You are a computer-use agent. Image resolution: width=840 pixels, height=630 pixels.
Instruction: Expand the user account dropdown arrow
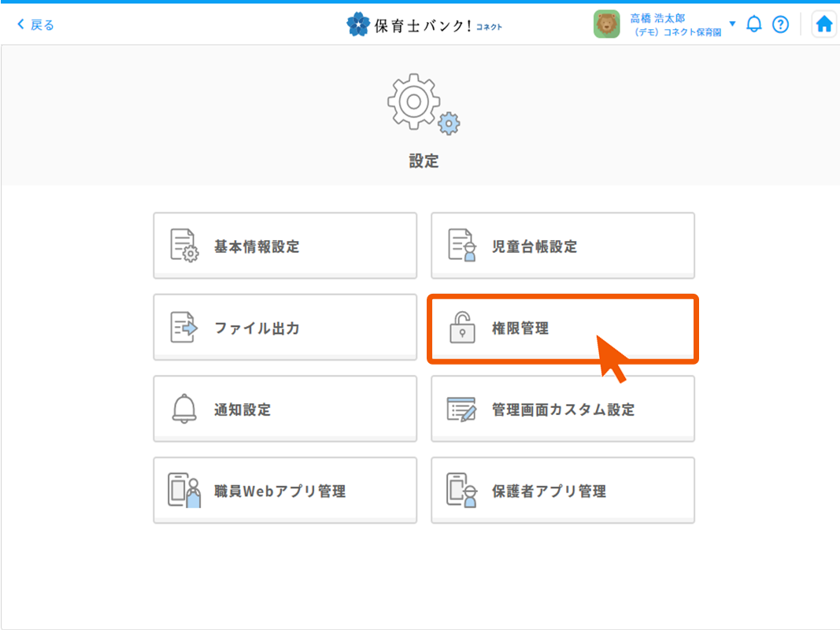tap(732, 24)
